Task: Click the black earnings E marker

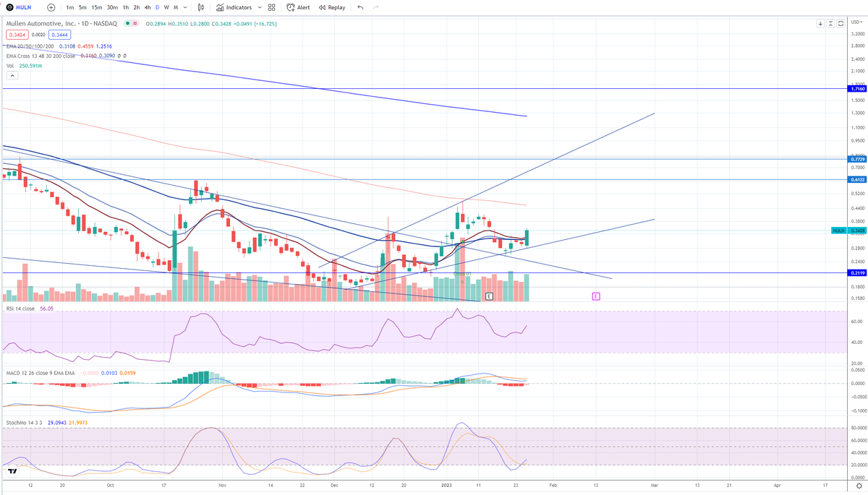Action: [x=490, y=296]
